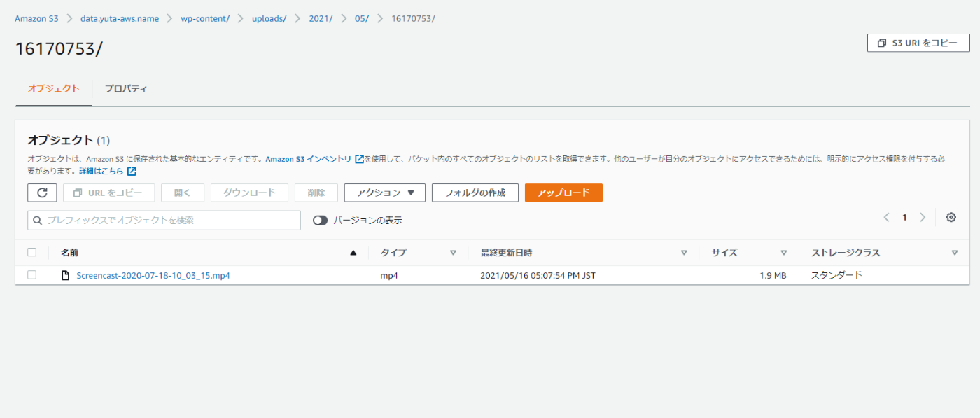Navigate to 2021/ breadcrumb
The height and width of the screenshot is (418, 980).
tap(321, 18)
